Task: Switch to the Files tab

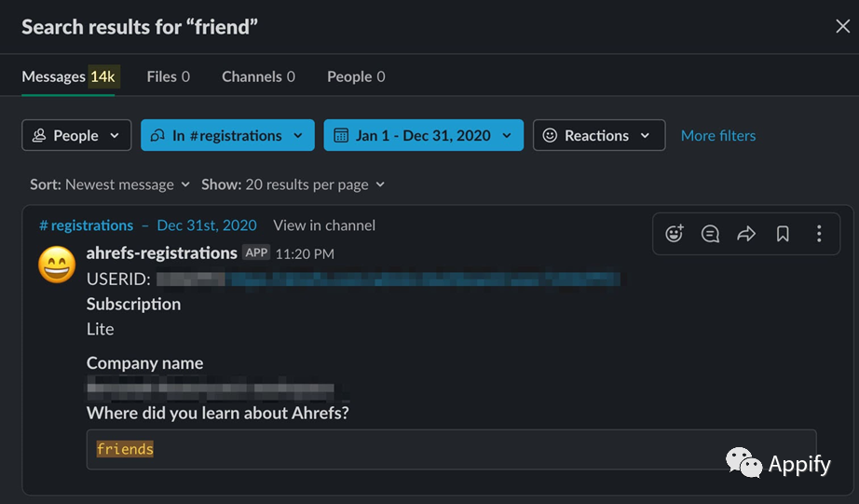Action: click(x=169, y=76)
